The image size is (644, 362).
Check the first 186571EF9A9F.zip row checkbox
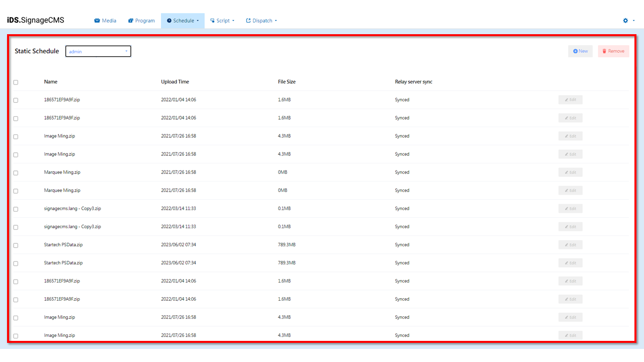point(16,101)
